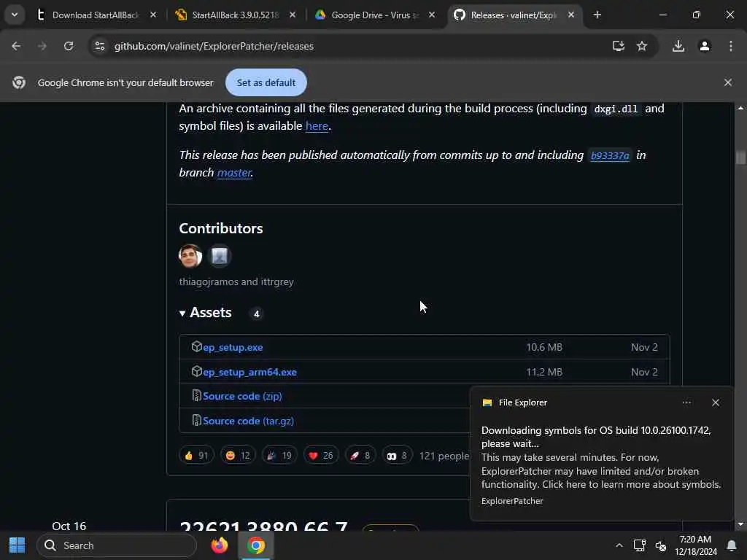Close the Releases GitHub tab
The width and height of the screenshot is (747, 560).
point(571,15)
